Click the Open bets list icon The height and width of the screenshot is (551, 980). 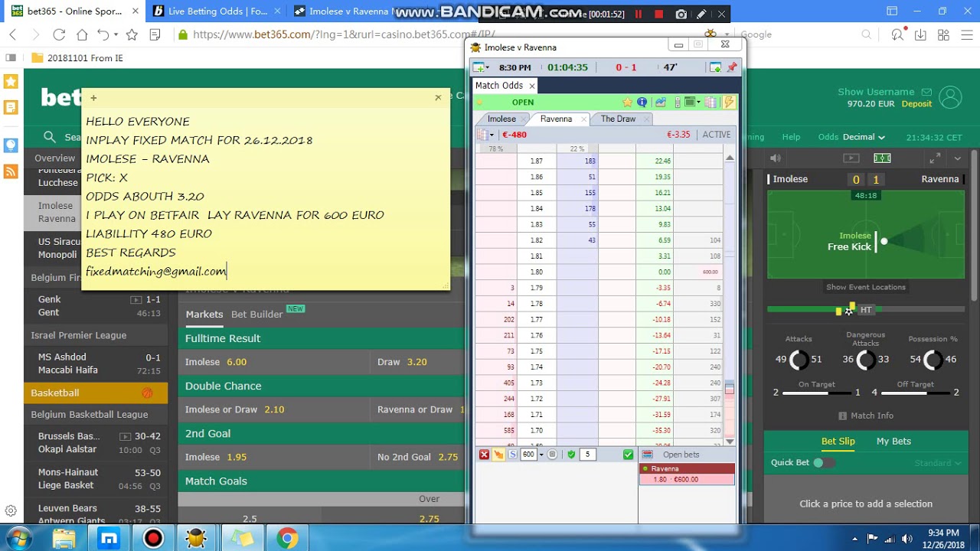point(648,455)
